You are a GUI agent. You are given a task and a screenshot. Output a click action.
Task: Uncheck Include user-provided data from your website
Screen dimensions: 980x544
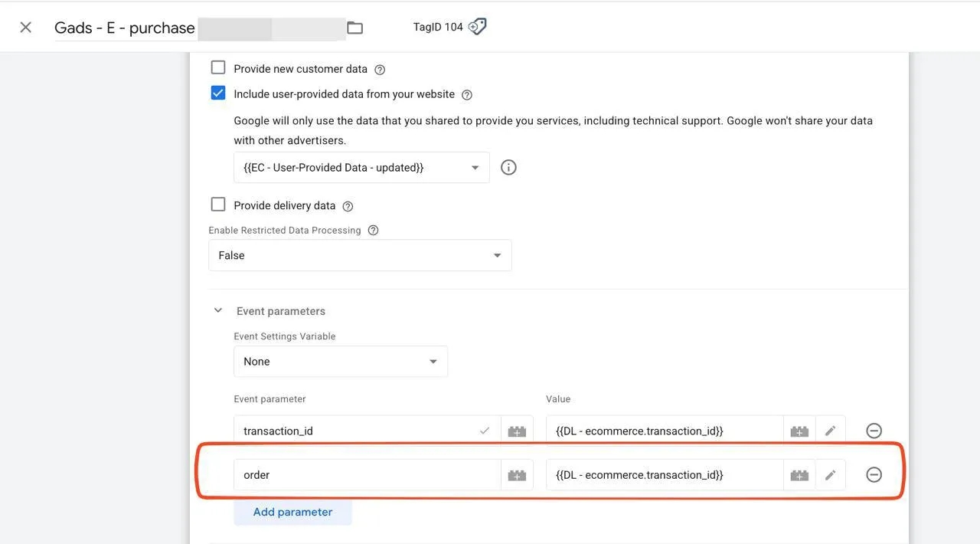click(x=218, y=93)
